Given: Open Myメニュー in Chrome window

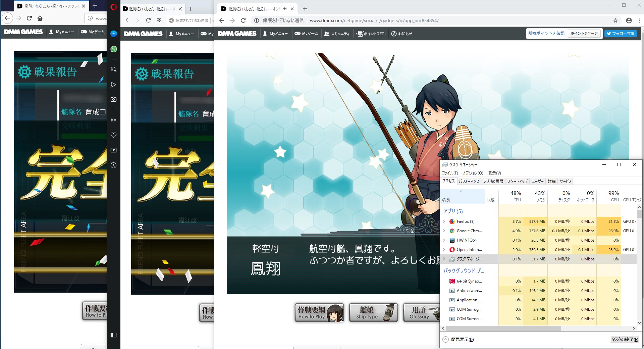Looking at the screenshot, I should (x=275, y=34).
